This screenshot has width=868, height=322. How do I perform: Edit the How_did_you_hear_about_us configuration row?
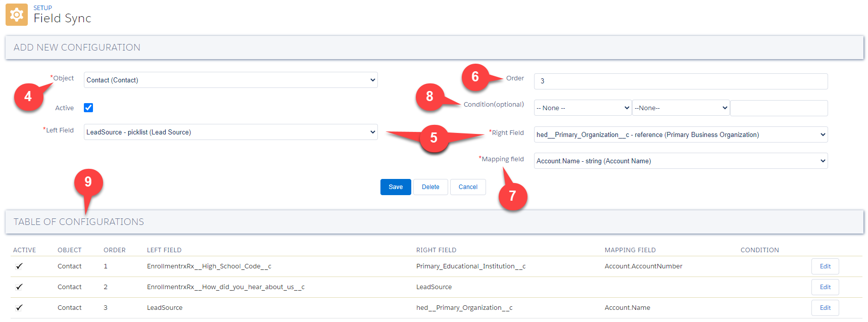pos(825,287)
